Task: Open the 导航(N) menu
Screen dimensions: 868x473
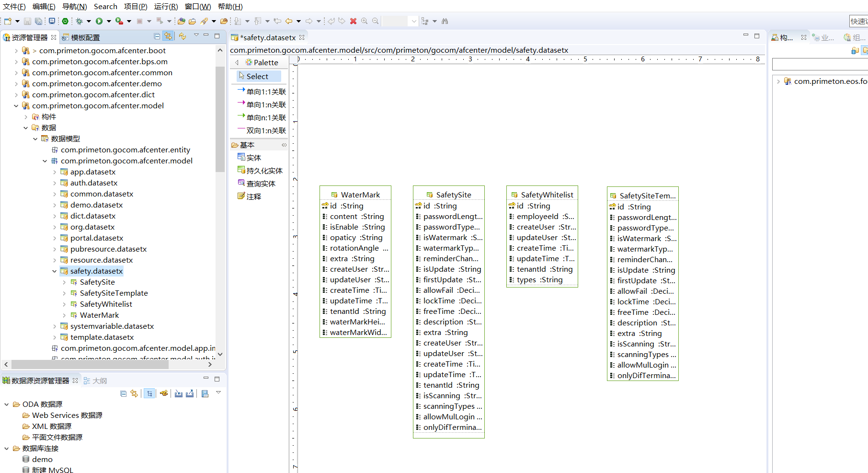Action: [74, 6]
